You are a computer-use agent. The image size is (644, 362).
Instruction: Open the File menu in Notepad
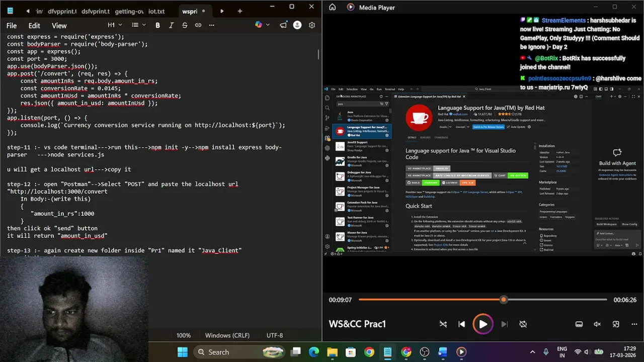tap(12, 26)
